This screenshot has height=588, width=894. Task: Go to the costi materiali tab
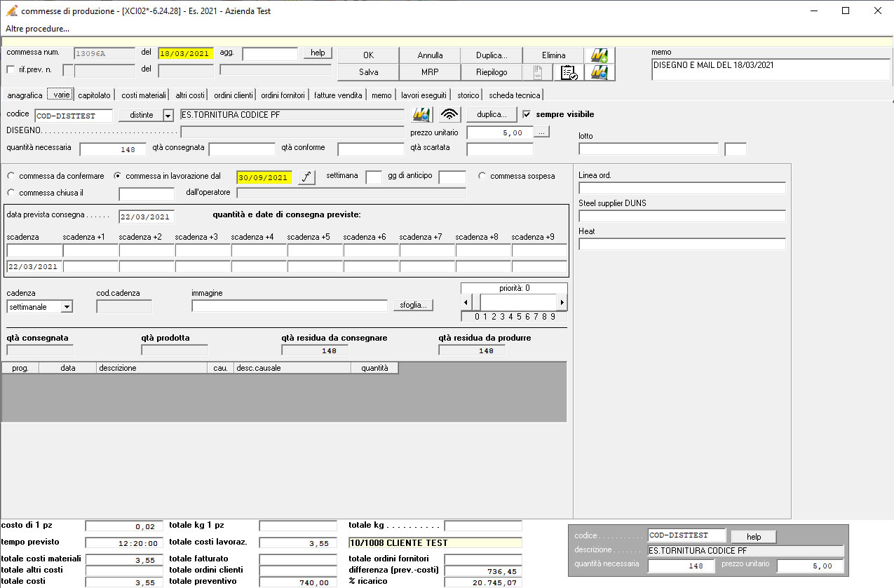click(144, 95)
